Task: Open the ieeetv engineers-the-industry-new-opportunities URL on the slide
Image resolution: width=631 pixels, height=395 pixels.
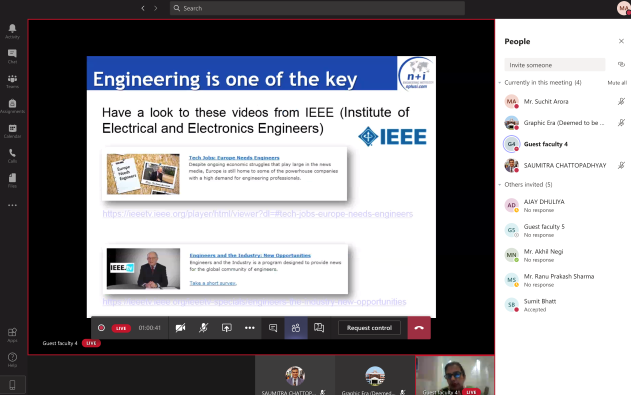Action: 254,302
